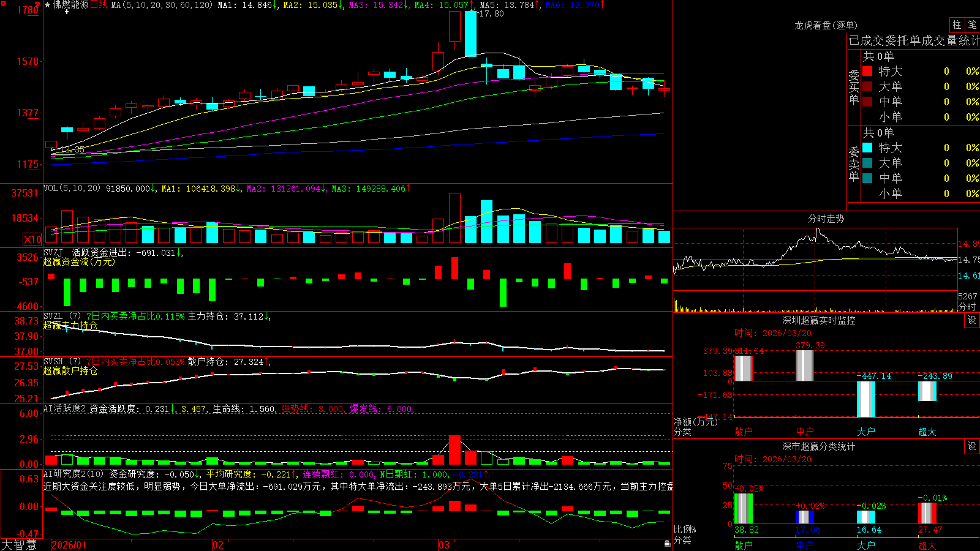Open 设 settings of 深市超赢分类统计
980x551 pixels.
tap(972, 446)
